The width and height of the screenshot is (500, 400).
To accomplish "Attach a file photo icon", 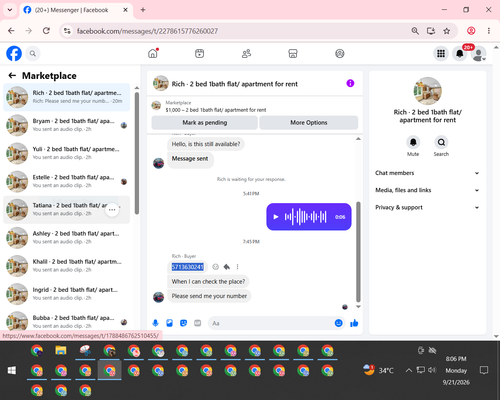I will click(169, 323).
